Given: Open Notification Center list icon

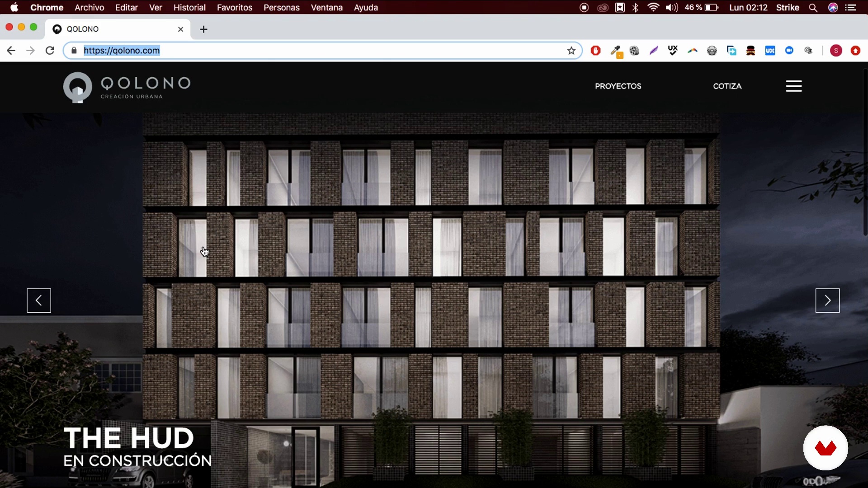Looking at the screenshot, I should click(x=851, y=7).
